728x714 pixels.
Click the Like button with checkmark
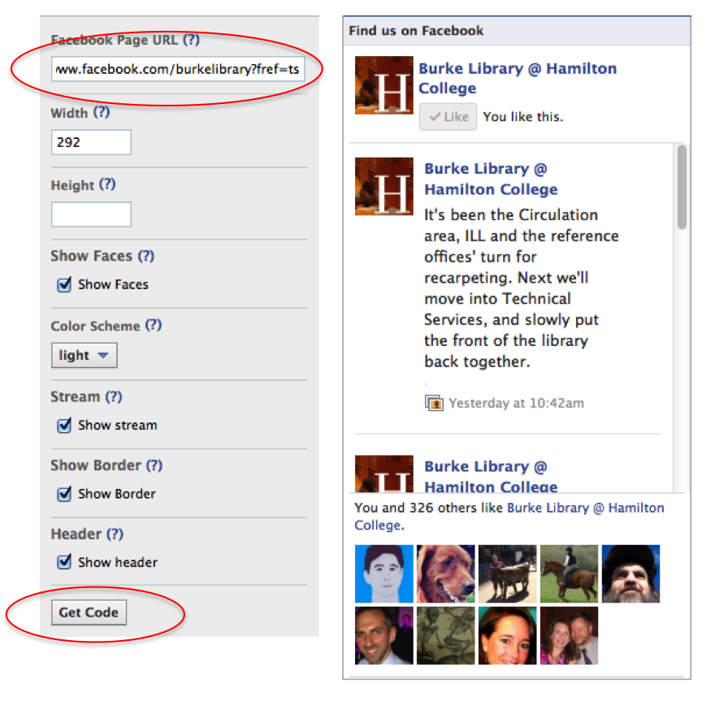tap(448, 116)
